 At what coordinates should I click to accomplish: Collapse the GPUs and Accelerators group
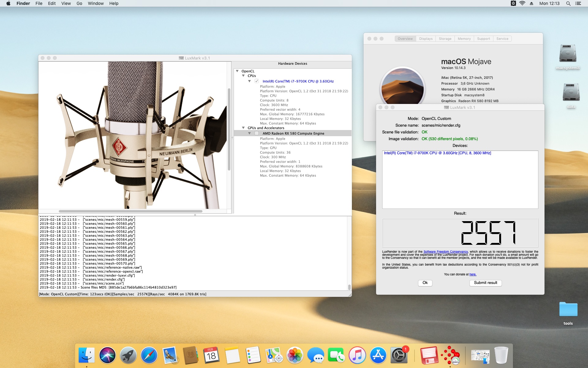pyautogui.click(x=243, y=128)
